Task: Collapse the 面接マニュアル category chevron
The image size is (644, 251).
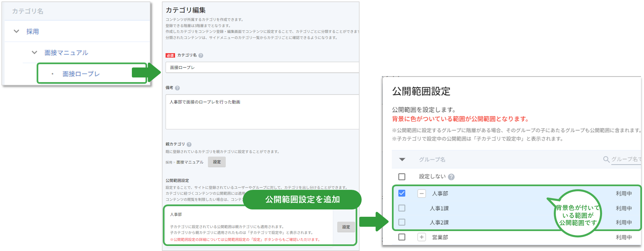Action: point(34,53)
